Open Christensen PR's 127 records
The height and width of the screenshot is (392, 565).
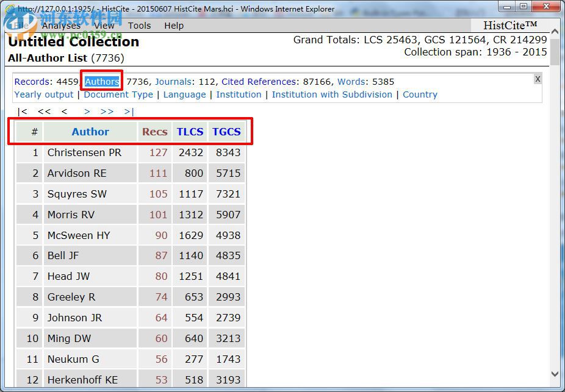tap(158, 152)
